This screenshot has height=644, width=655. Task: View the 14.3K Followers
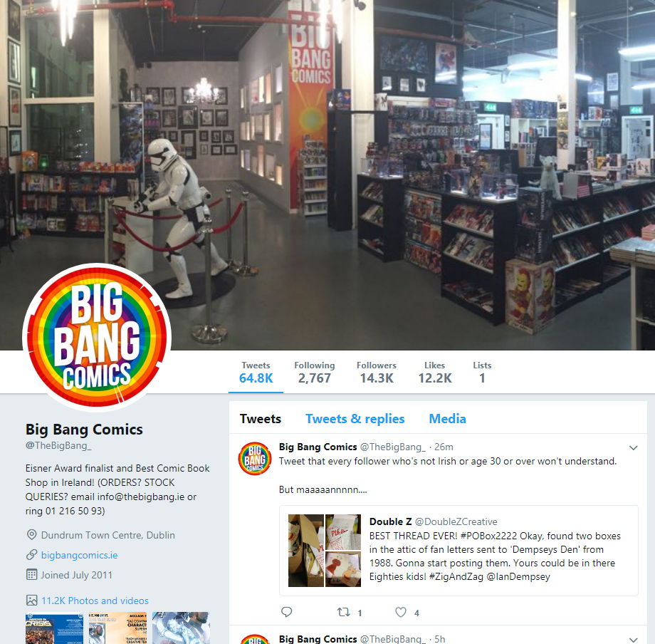coord(377,373)
